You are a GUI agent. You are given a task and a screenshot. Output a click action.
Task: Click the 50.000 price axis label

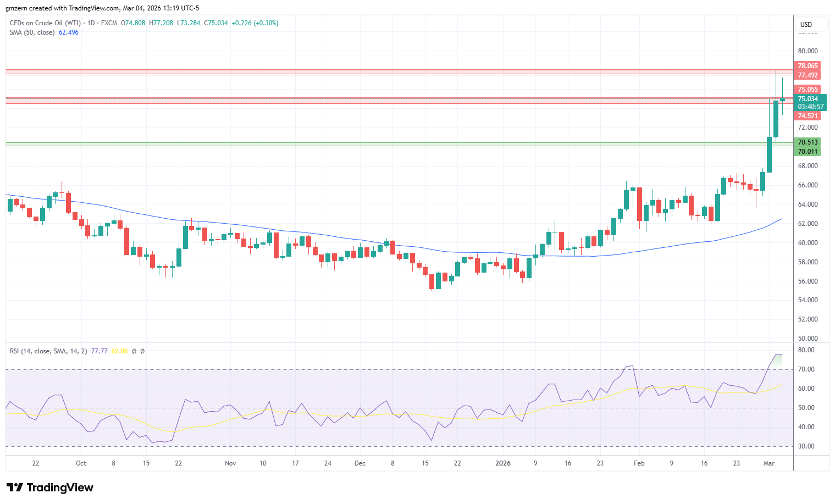click(x=808, y=339)
